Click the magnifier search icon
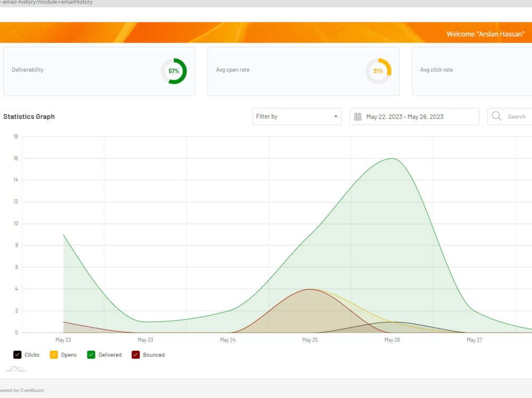Screen dimensions: 532x398 (497, 116)
